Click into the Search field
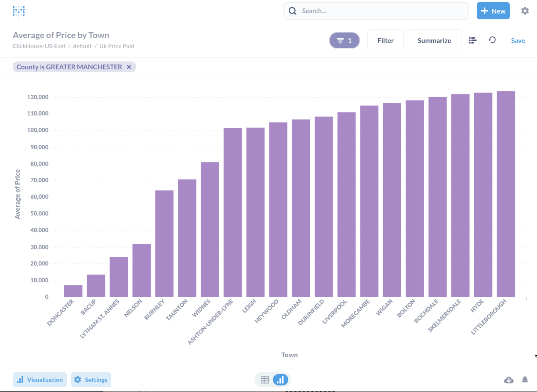 point(376,11)
